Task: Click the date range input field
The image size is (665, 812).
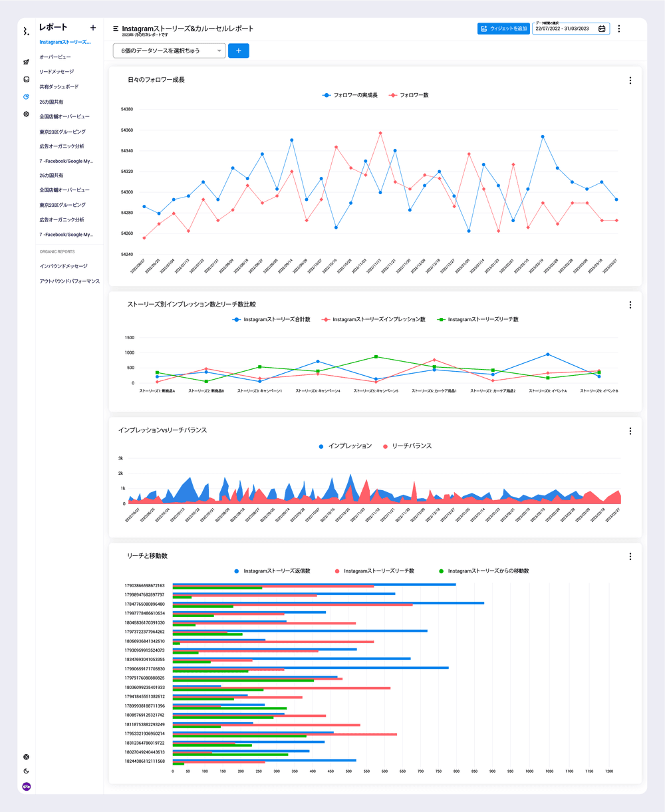Action: pyautogui.click(x=565, y=29)
